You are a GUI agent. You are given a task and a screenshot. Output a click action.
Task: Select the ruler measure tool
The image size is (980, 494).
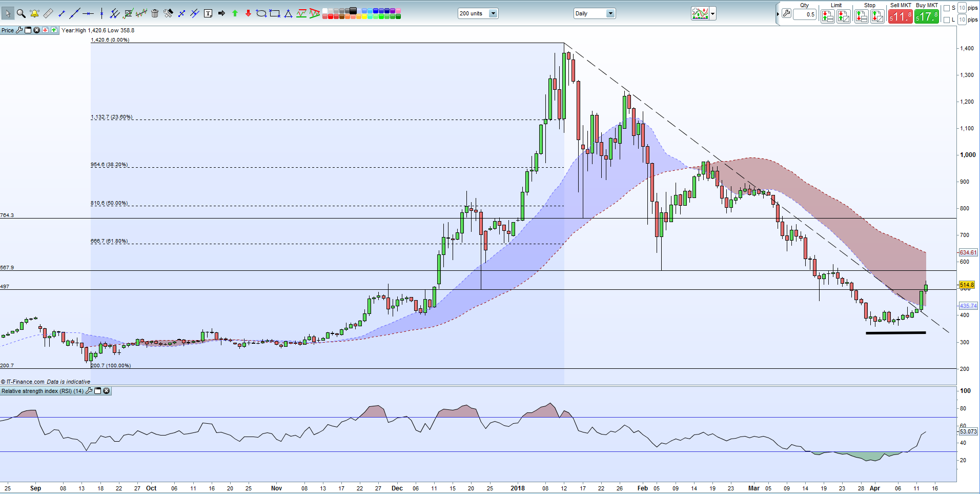(x=48, y=14)
